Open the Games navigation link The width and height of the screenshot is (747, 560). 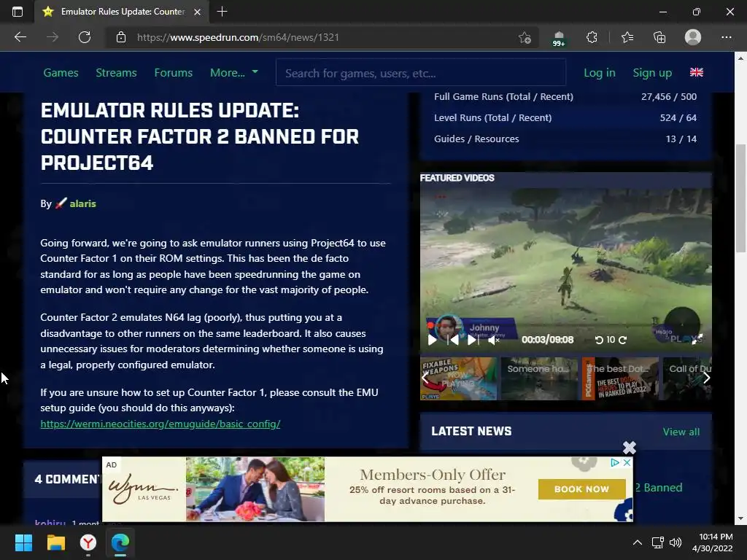point(61,72)
